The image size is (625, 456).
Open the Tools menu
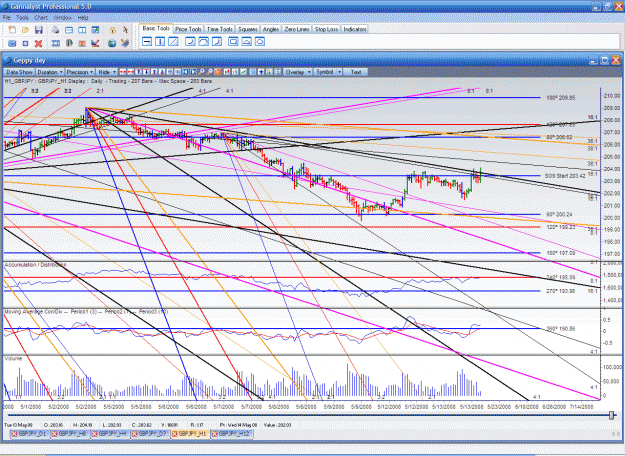22,18
